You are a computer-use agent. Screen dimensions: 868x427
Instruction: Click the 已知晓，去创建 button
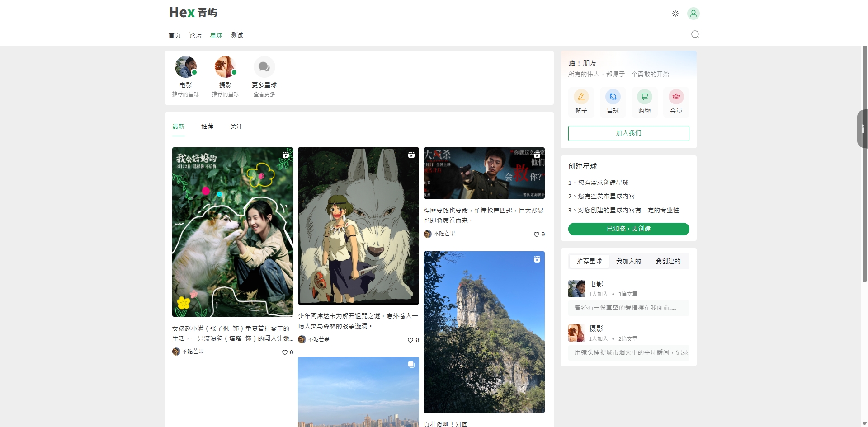629,229
